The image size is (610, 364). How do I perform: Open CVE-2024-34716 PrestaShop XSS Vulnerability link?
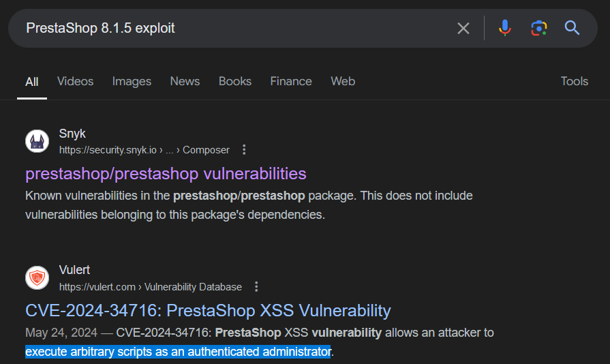[x=208, y=310]
